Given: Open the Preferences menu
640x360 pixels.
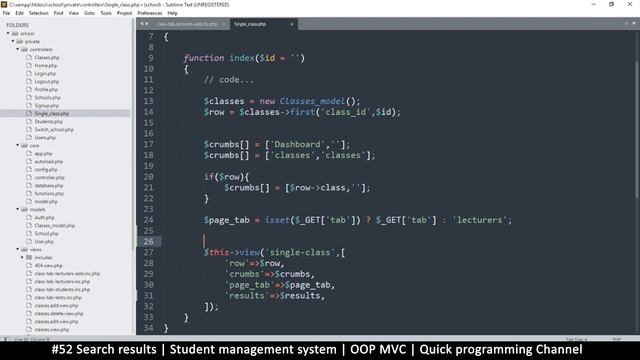Looking at the screenshot, I should coord(150,13).
